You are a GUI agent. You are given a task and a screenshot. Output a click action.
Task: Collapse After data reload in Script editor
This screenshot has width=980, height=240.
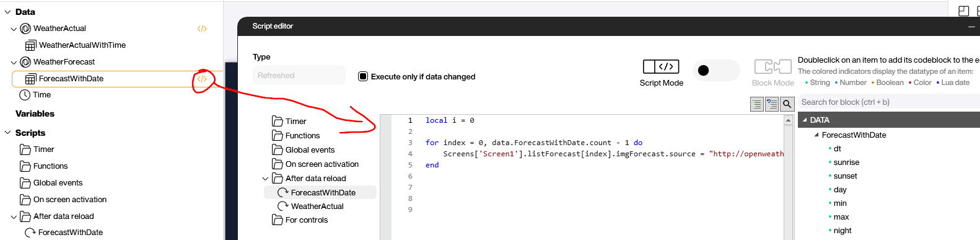[x=266, y=179]
